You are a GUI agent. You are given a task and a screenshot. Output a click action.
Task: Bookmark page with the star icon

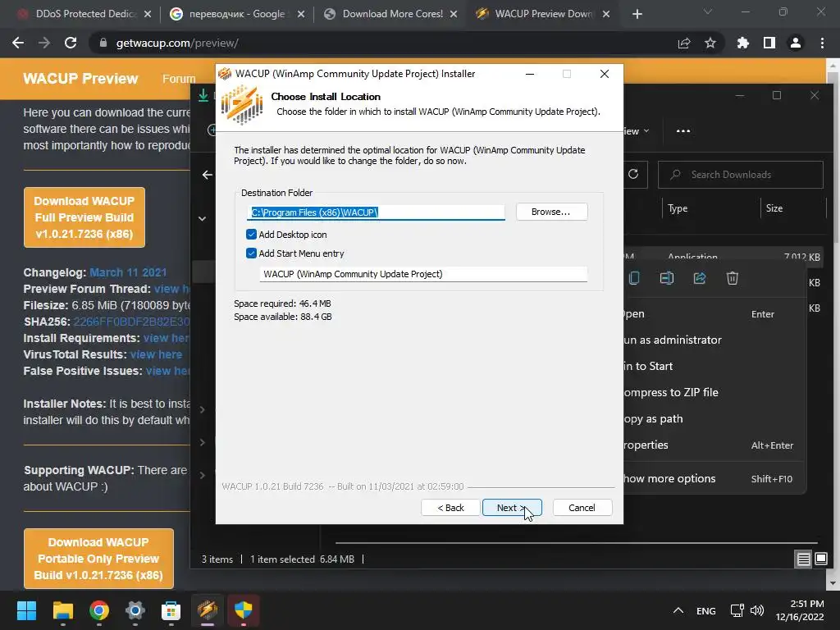click(x=710, y=43)
